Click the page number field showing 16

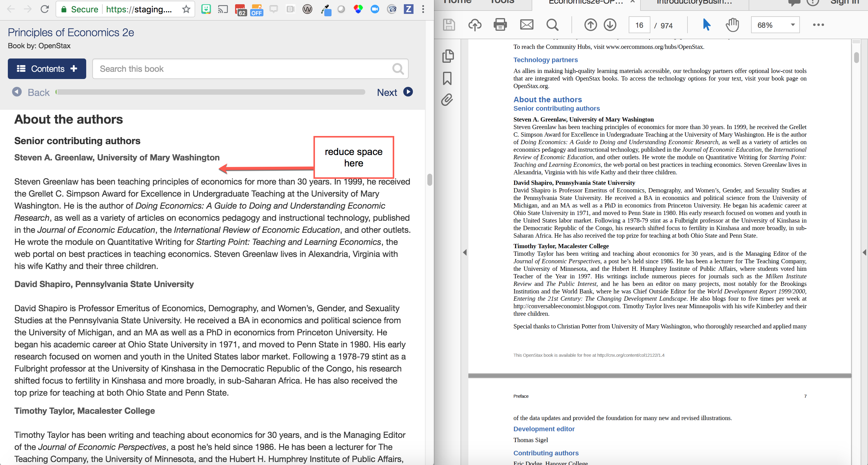coord(639,25)
